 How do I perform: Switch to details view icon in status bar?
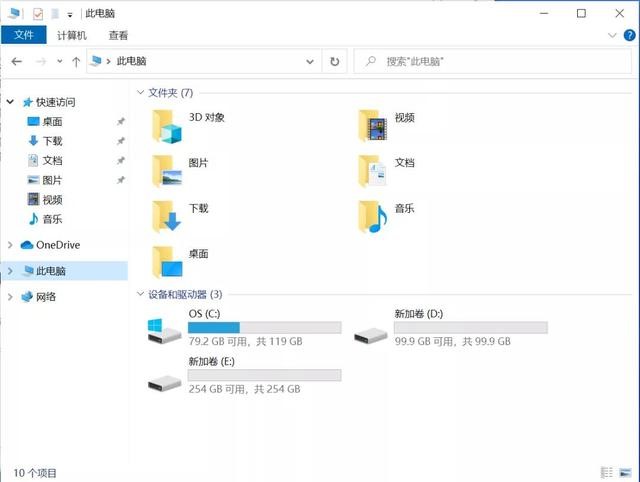[607, 473]
